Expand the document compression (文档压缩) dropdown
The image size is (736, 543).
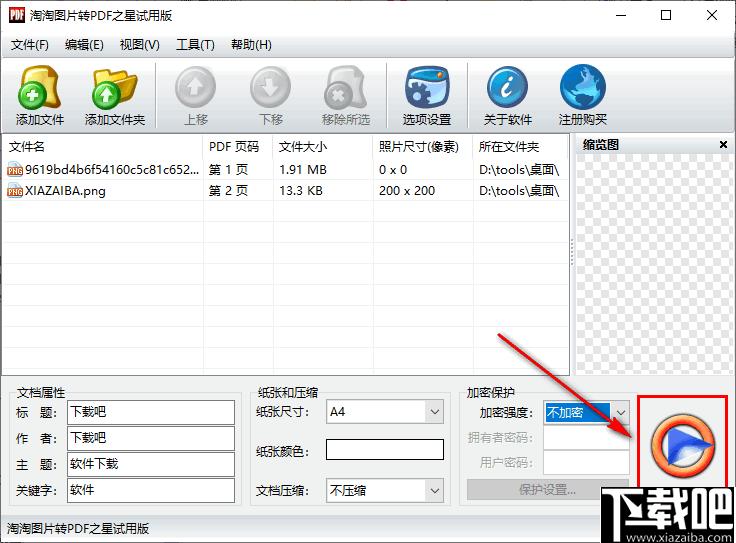pos(435,491)
